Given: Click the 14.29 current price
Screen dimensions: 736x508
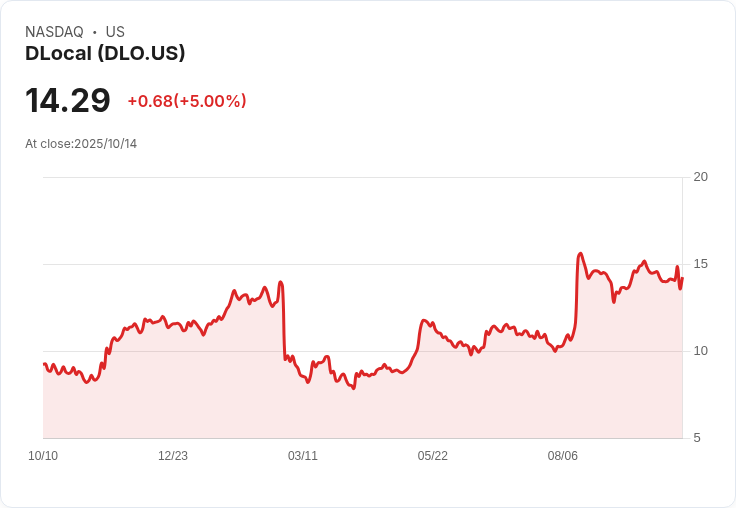Looking at the screenshot, I should pyautogui.click(x=68, y=100).
